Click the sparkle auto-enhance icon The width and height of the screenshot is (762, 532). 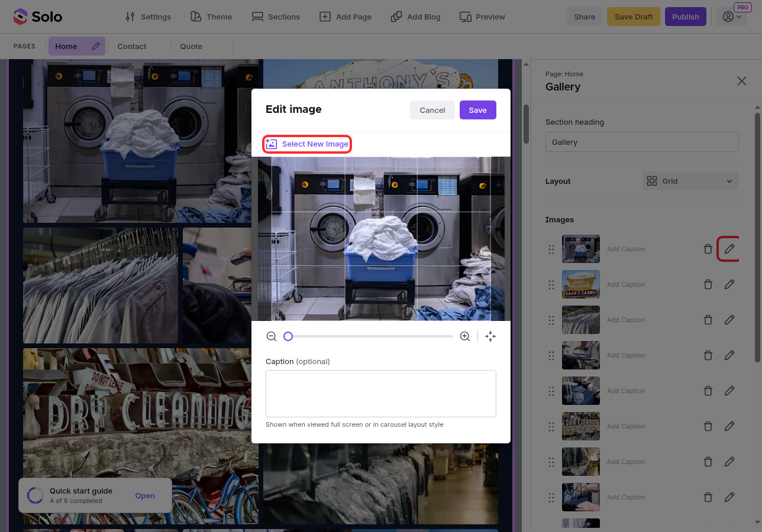pyautogui.click(x=490, y=336)
